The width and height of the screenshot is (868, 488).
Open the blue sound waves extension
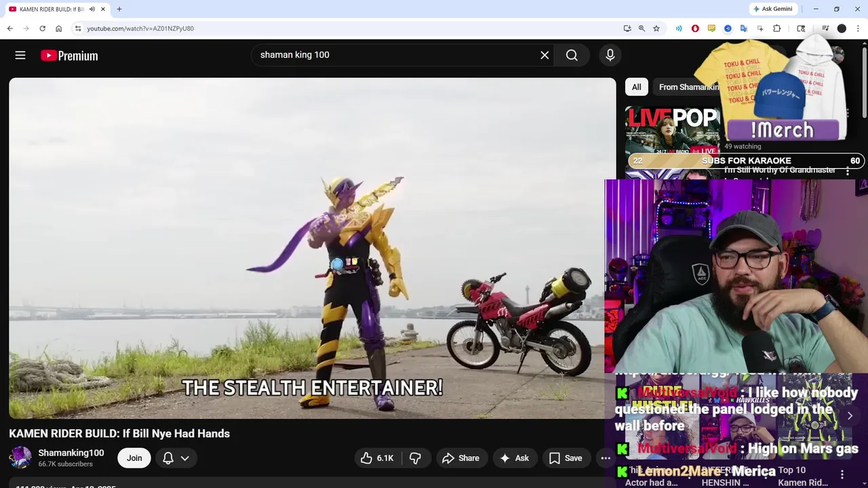point(679,28)
